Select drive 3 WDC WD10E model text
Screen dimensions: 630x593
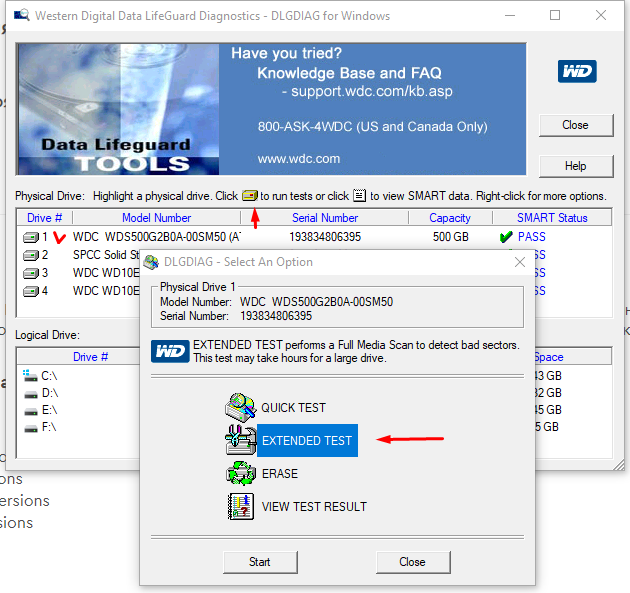click(106, 273)
